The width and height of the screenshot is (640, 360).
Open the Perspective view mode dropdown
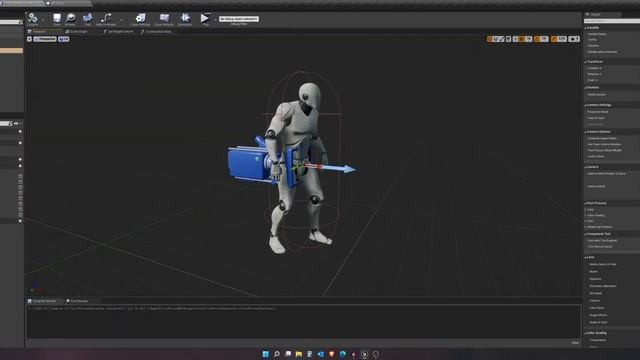click(45, 39)
